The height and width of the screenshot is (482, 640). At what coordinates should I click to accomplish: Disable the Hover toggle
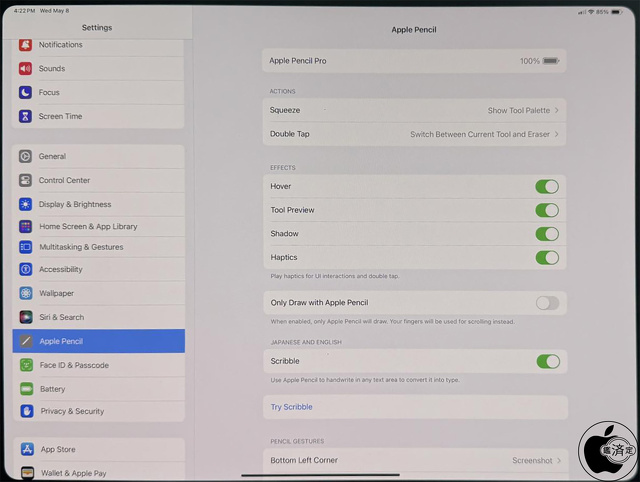coord(547,187)
